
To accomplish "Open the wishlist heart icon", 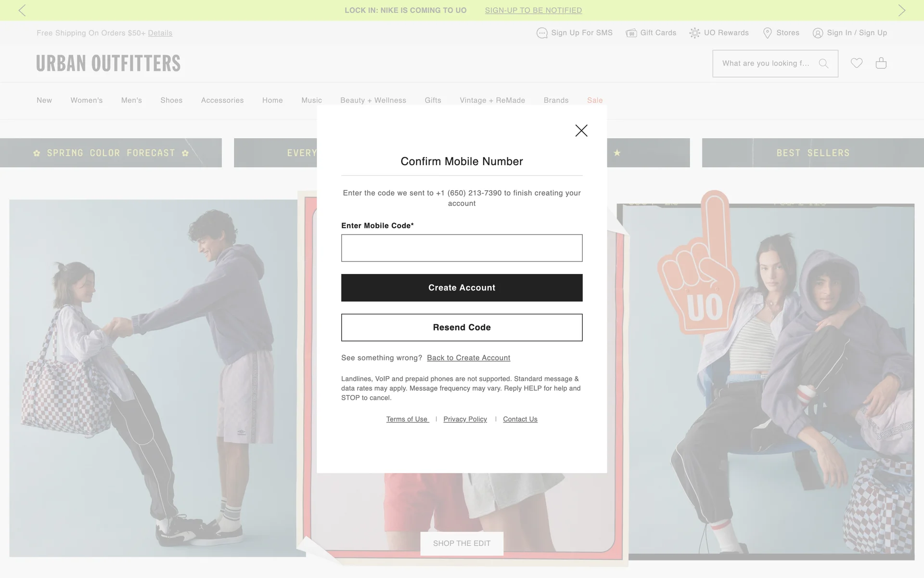I will tap(856, 63).
